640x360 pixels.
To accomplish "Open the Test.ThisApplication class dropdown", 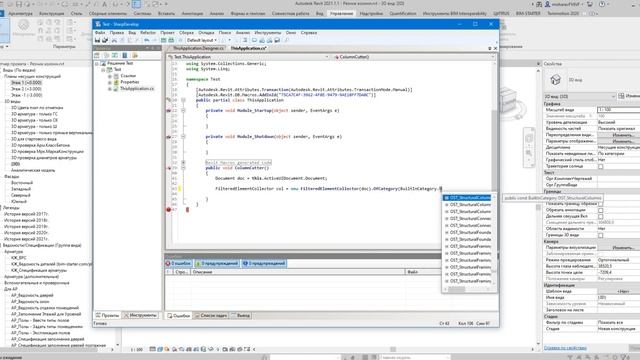I will (x=248, y=57).
